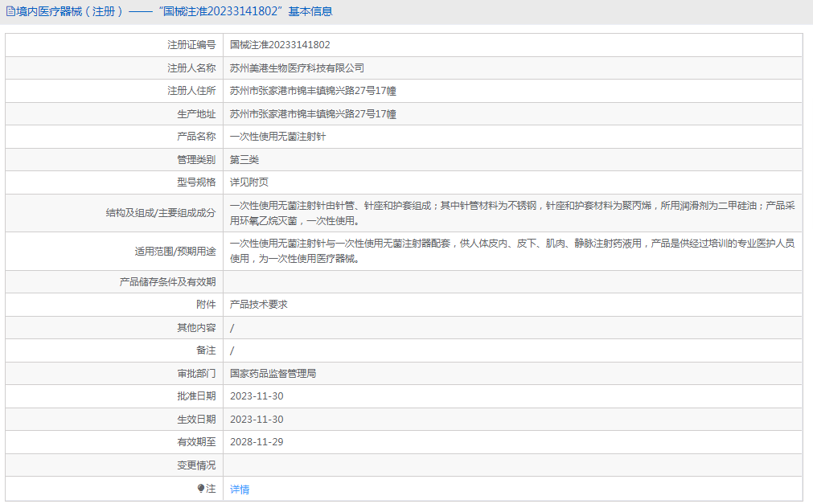This screenshot has height=504, width=813.
Task: Click the 变更情况 label
Action: point(196,465)
